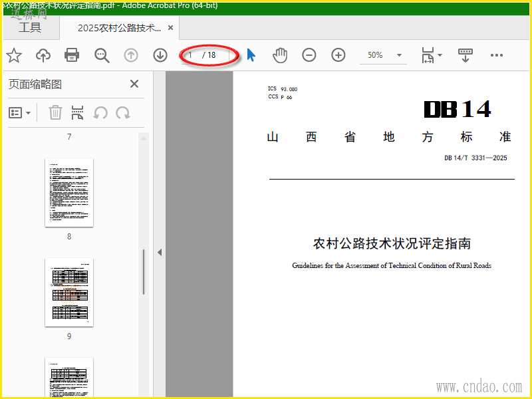The width and height of the screenshot is (532, 399).
Task: Go to previous page arrow
Action: click(131, 55)
